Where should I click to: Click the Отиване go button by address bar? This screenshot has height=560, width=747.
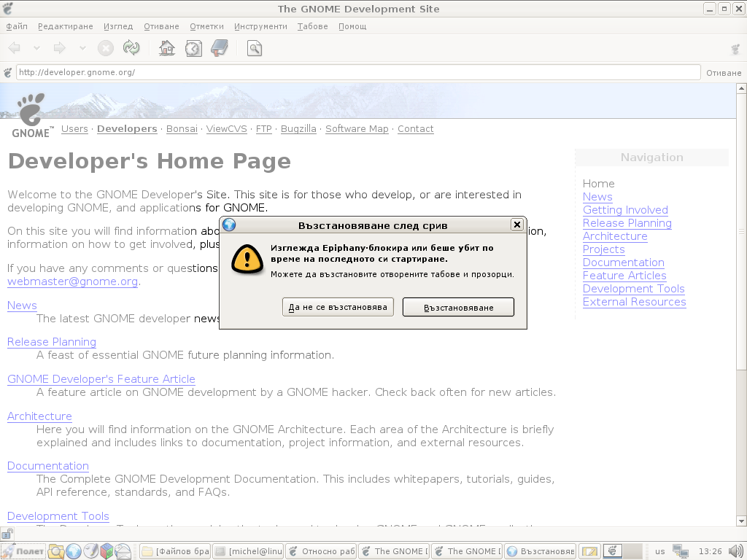click(724, 73)
